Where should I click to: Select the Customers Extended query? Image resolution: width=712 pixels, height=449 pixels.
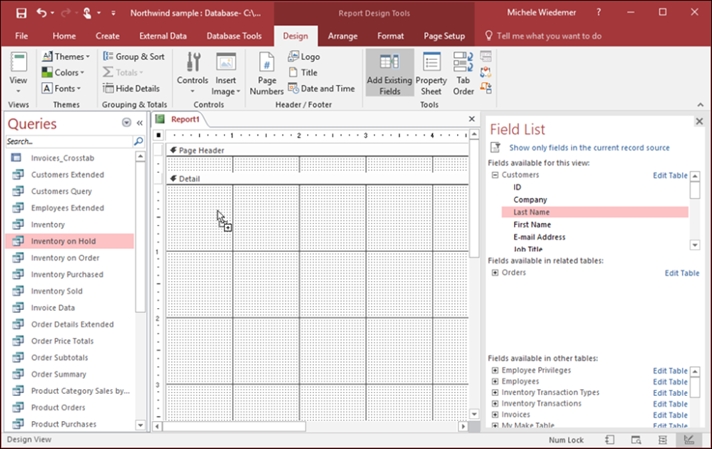(70, 175)
